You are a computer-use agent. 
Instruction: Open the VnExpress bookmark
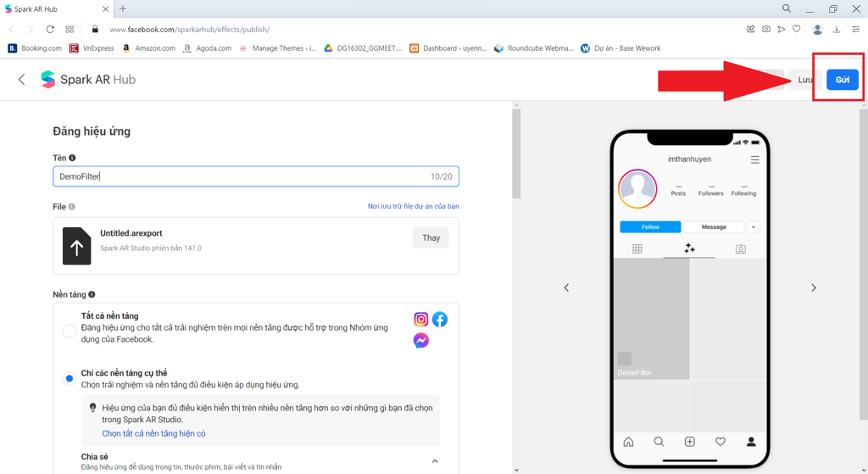click(x=92, y=48)
